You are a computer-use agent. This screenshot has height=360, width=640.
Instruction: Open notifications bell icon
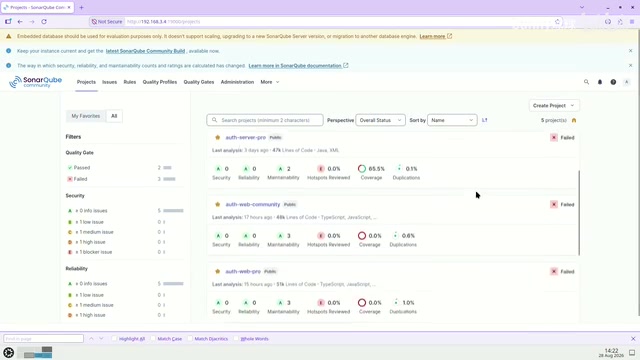click(x=600, y=82)
